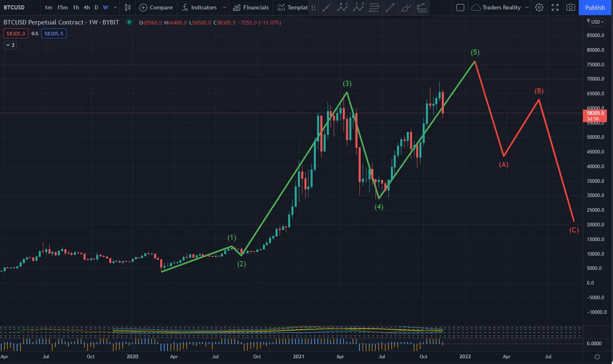Screen dimensions: 613x364
Task: Click the green market status dot
Action: (129, 22)
